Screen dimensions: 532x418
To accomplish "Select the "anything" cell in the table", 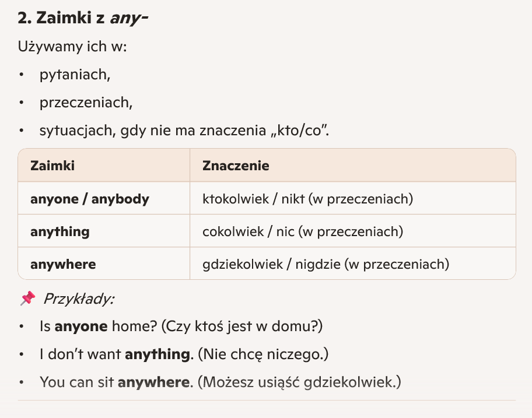I will point(60,231).
